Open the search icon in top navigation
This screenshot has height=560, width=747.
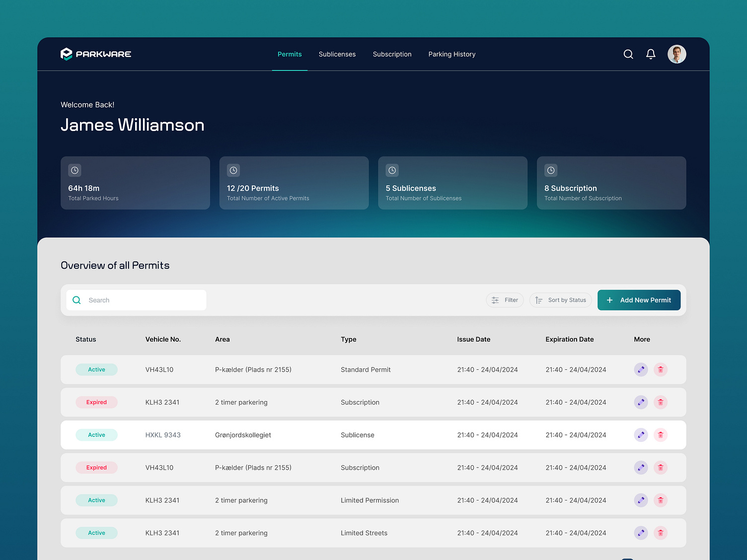pyautogui.click(x=628, y=54)
